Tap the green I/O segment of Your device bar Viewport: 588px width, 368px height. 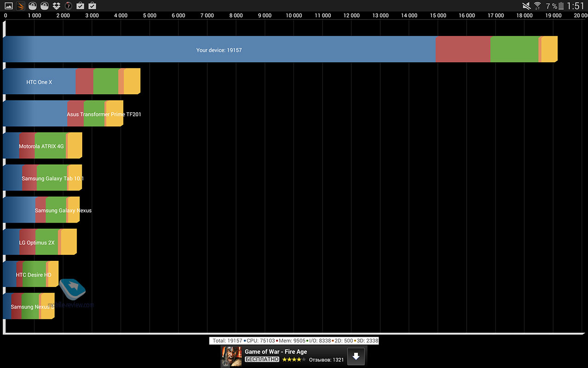tap(514, 50)
